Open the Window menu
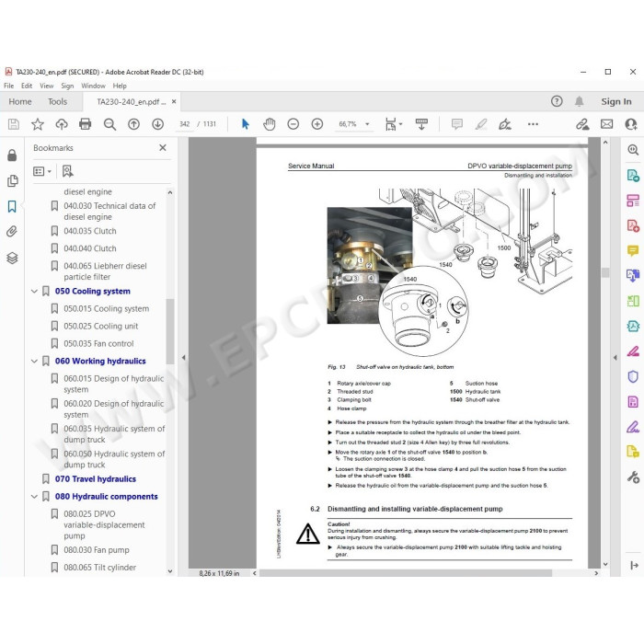 tap(93, 86)
